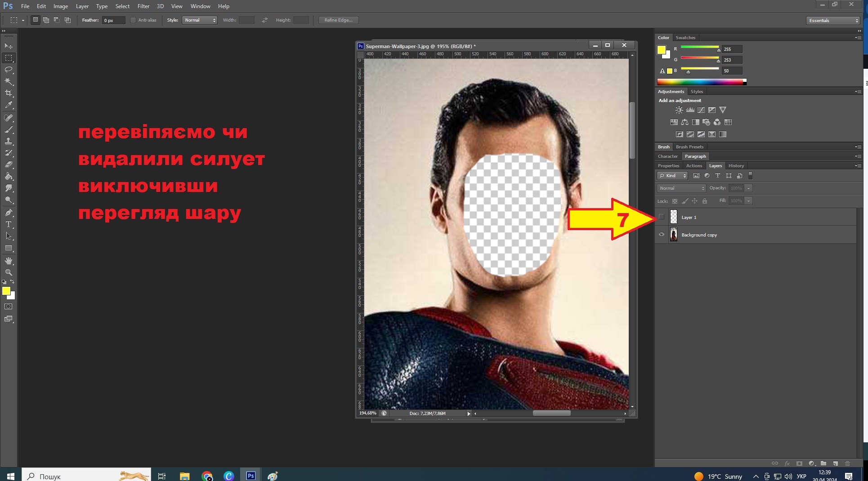Open the Layers panel flyout menu
Viewport: 868px width, 481px height.
pyautogui.click(x=858, y=166)
